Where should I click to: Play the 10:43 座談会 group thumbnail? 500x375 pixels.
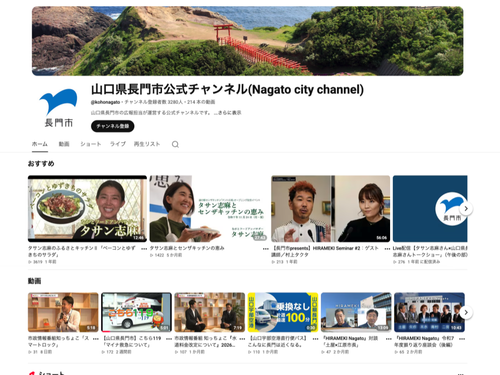(x=429, y=312)
